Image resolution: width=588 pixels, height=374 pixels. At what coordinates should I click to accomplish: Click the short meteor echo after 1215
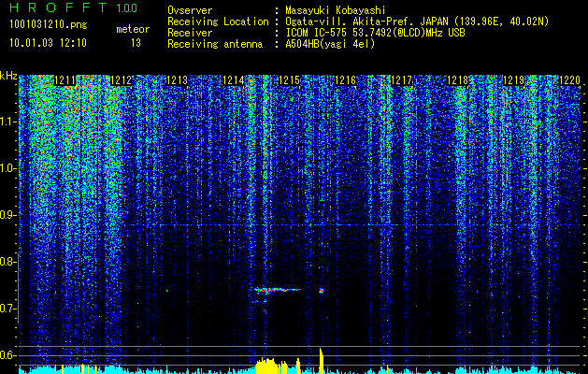point(322,290)
